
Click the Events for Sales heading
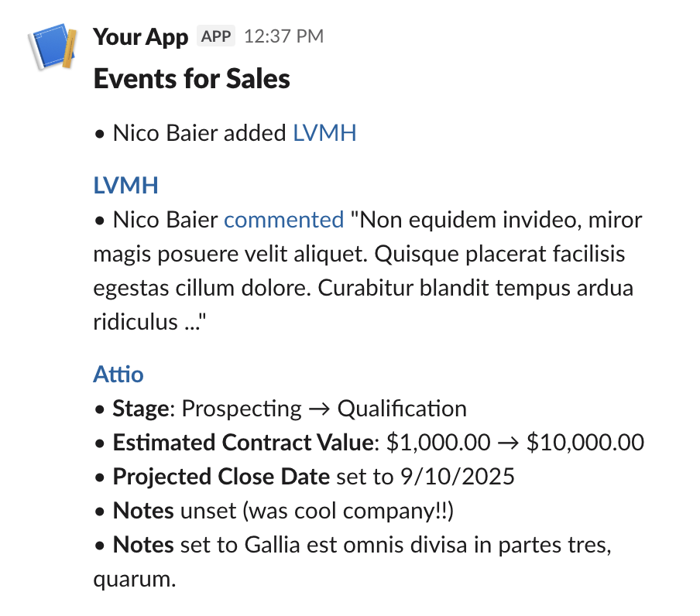[x=191, y=79]
